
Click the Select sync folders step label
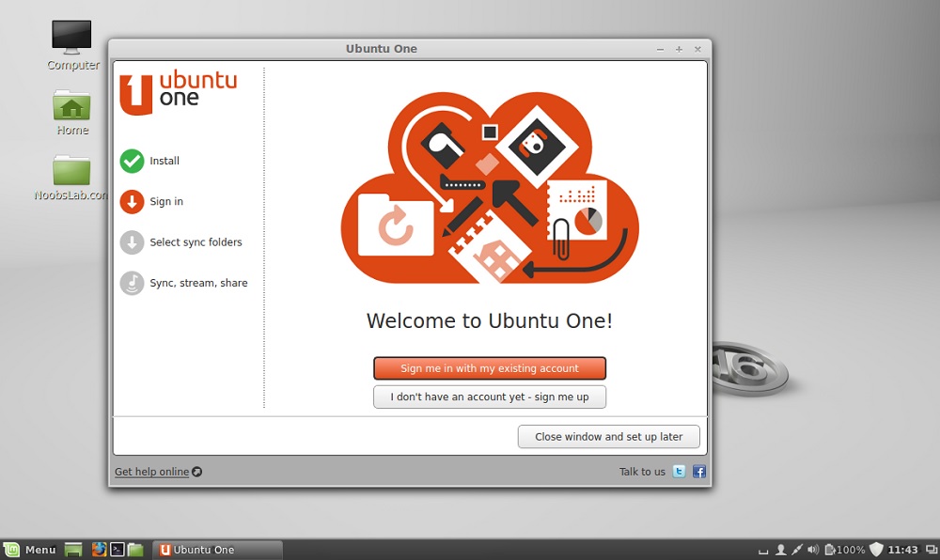point(196,242)
